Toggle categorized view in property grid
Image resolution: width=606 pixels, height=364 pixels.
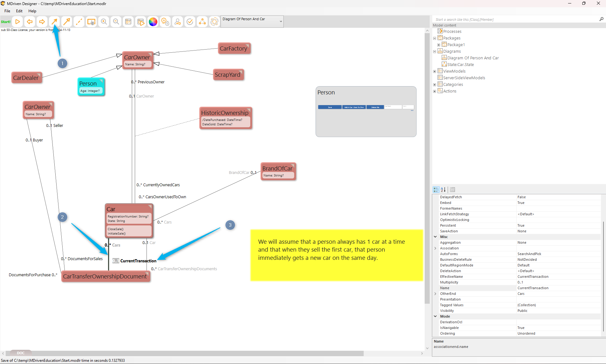(436, 189)
